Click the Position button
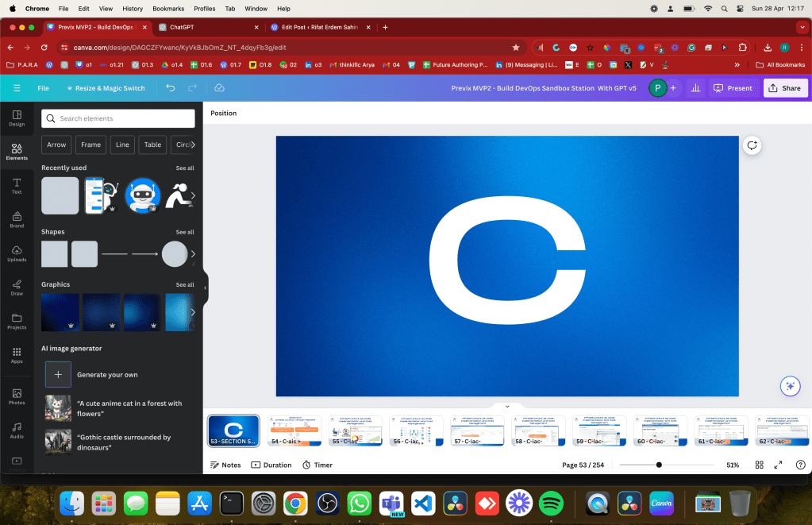Screen dimensions: 812x525 point(224,113)
